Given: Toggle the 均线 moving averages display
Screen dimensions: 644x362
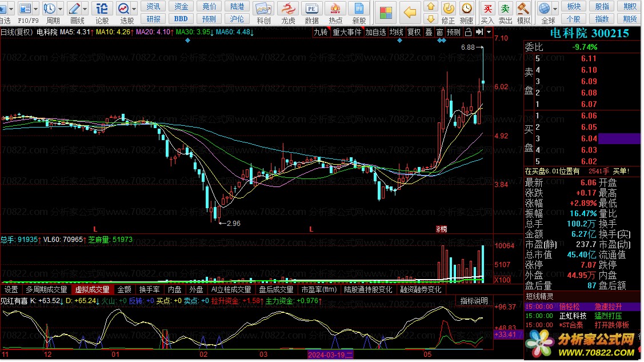Looking at the screenshot, I should [x=397, y=32].
